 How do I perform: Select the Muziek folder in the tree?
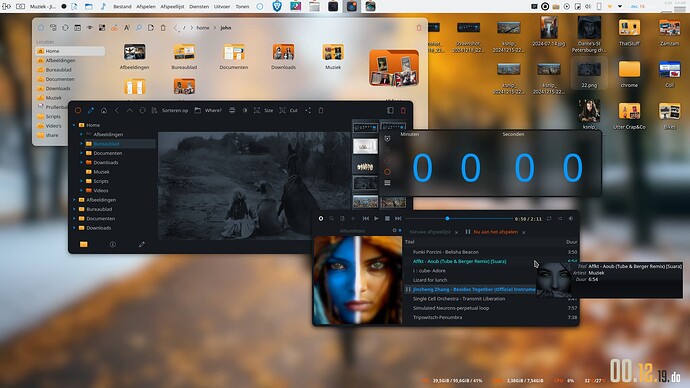point(101,172)
